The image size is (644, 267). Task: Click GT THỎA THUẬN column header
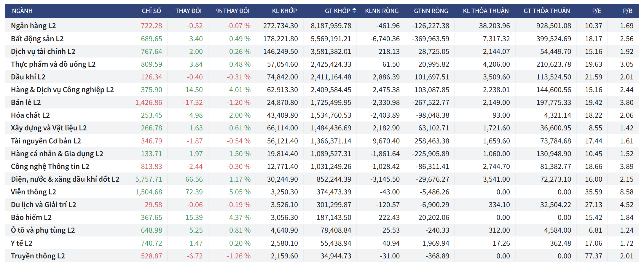tap(546, 11)
